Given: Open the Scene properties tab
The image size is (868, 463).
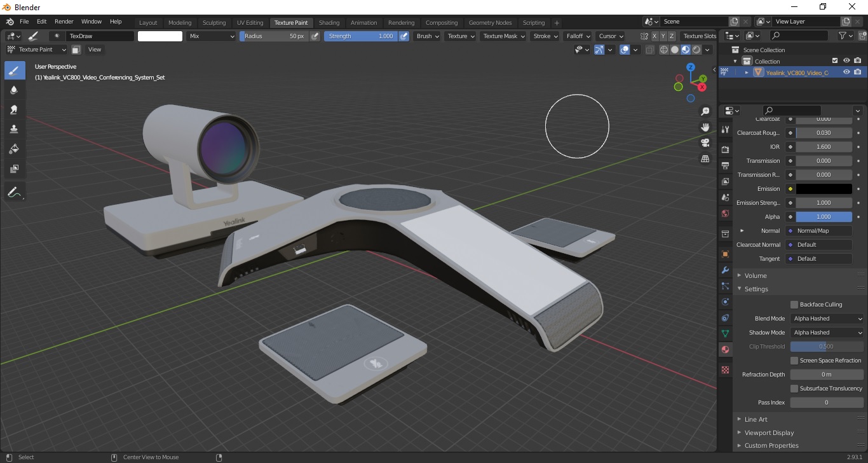Looking at the screenshot, I should click(x=725, y=197).
